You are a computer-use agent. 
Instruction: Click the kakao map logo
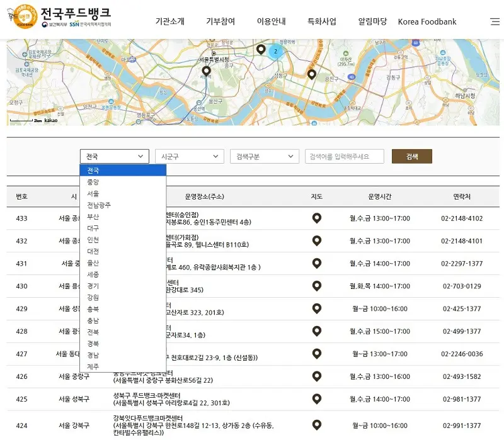click(x=51, y=120)
